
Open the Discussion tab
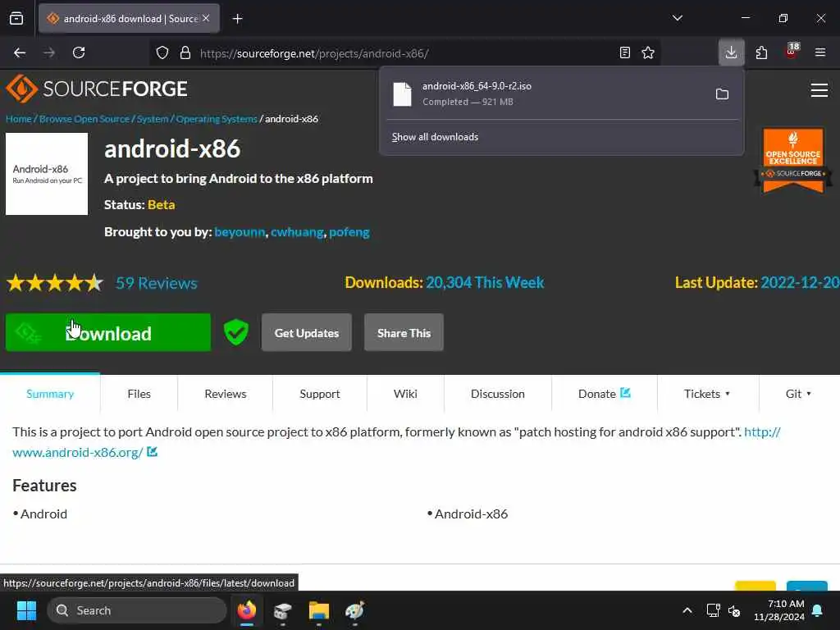pos(498,394)
